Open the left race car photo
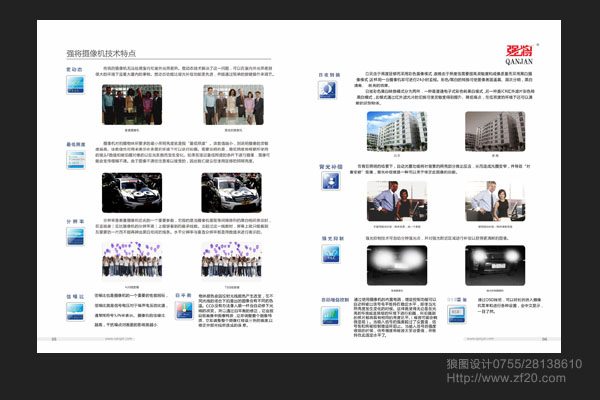Screen dimensions: 600x400 132,193
